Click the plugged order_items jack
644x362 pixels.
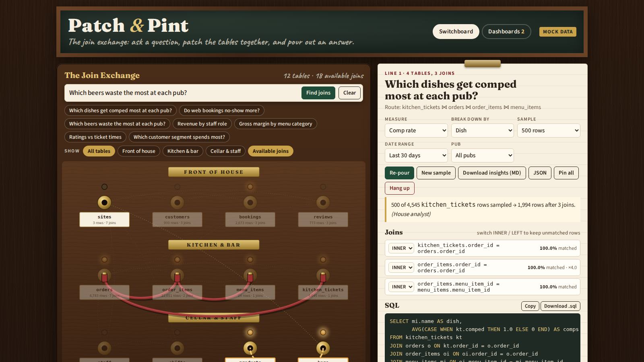(x=177, y=276)
